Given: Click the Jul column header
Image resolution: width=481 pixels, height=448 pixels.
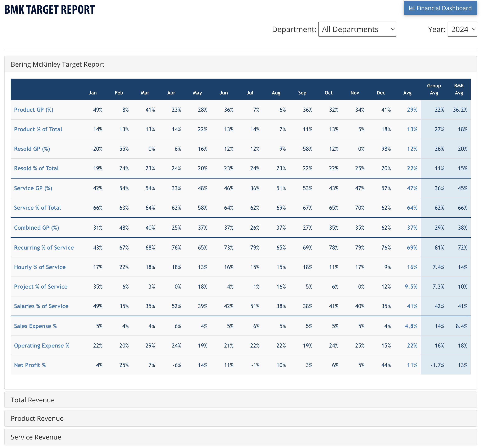Looking at the screenshot, I should (x=250, y=93).
